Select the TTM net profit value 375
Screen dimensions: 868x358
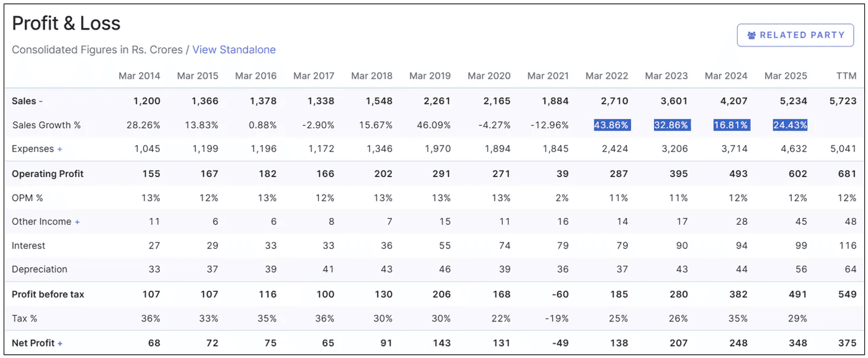tap(846, 343)
